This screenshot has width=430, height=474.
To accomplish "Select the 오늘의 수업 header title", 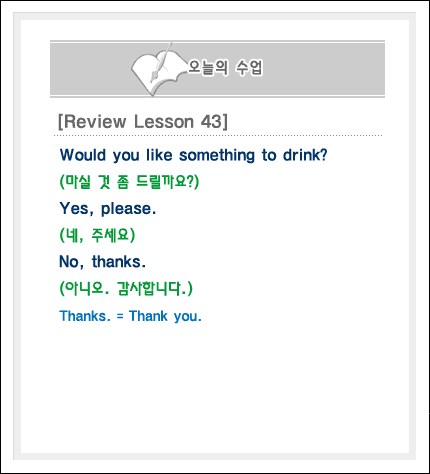I will point(225,68).
